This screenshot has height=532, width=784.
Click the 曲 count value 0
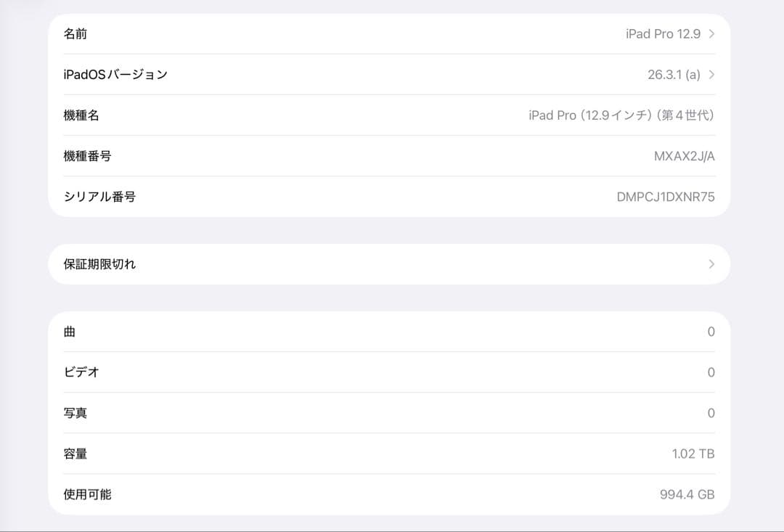pyautogui.click(x=711, y=332)
